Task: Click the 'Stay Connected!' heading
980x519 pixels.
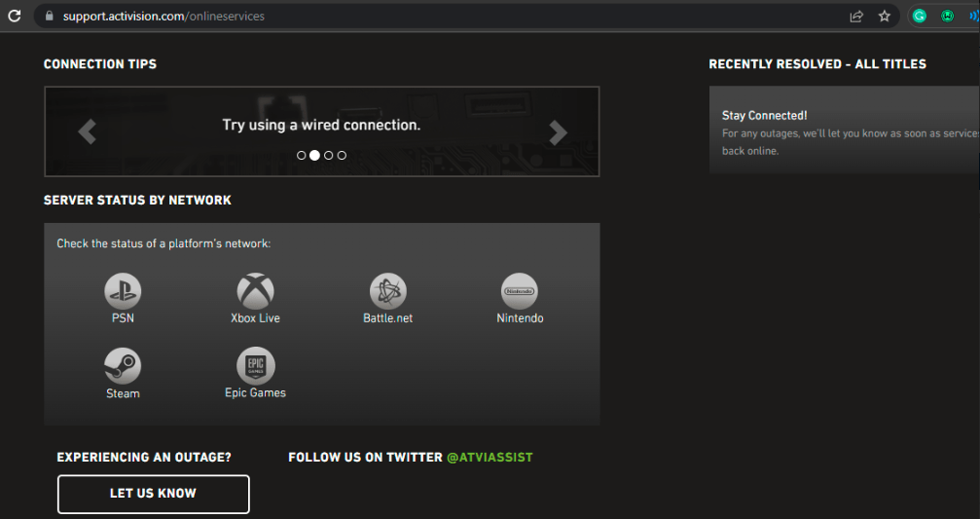Action: [x=764, y=115]
